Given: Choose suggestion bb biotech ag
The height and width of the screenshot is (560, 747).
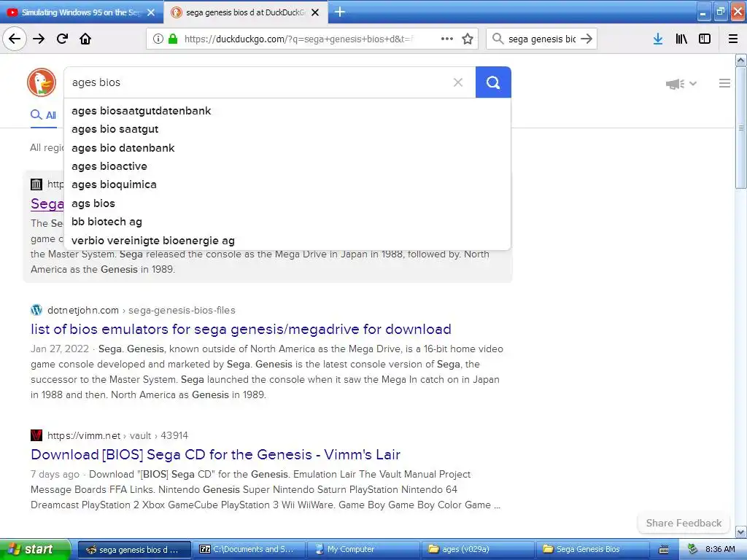Looking at the screenshot, I should tap(287, 222).
